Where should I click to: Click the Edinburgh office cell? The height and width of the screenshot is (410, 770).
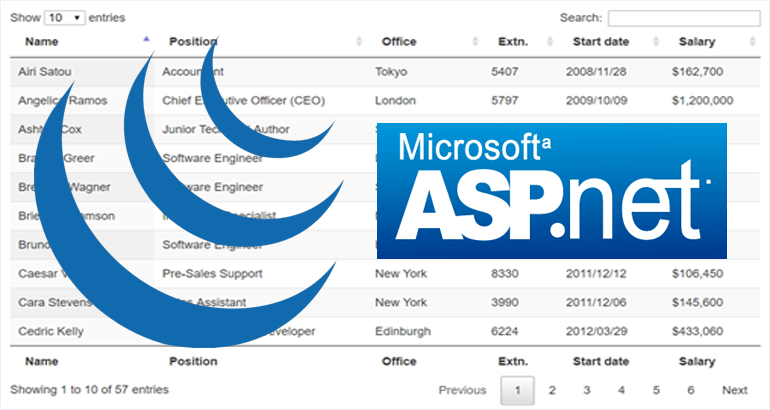(x=403, y=331)
